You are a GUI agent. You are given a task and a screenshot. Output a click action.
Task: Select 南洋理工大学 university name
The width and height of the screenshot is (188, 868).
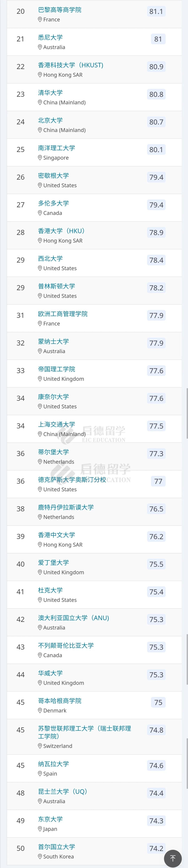click(56, 148)
